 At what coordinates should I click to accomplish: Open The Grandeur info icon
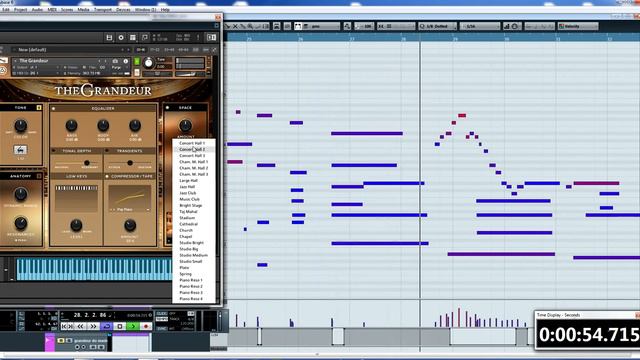point(126,61)
